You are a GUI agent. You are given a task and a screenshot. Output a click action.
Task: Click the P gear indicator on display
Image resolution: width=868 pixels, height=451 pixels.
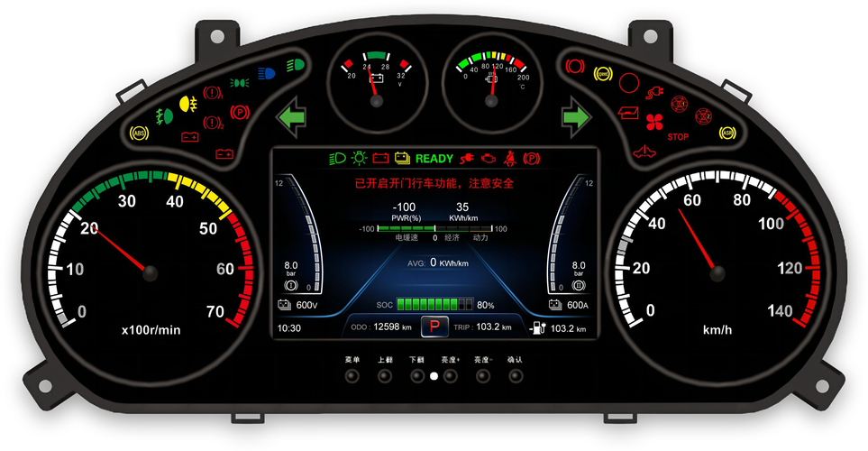point(434,327)
